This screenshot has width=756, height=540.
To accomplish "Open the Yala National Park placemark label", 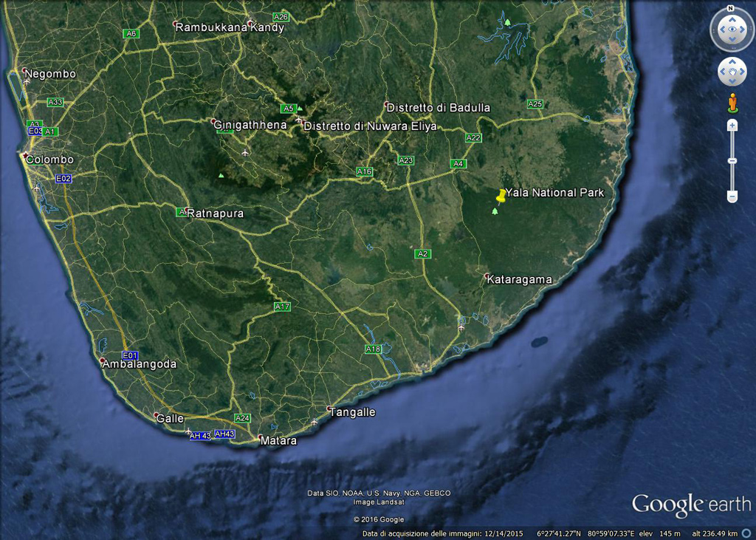I will [x=554, y=193].
